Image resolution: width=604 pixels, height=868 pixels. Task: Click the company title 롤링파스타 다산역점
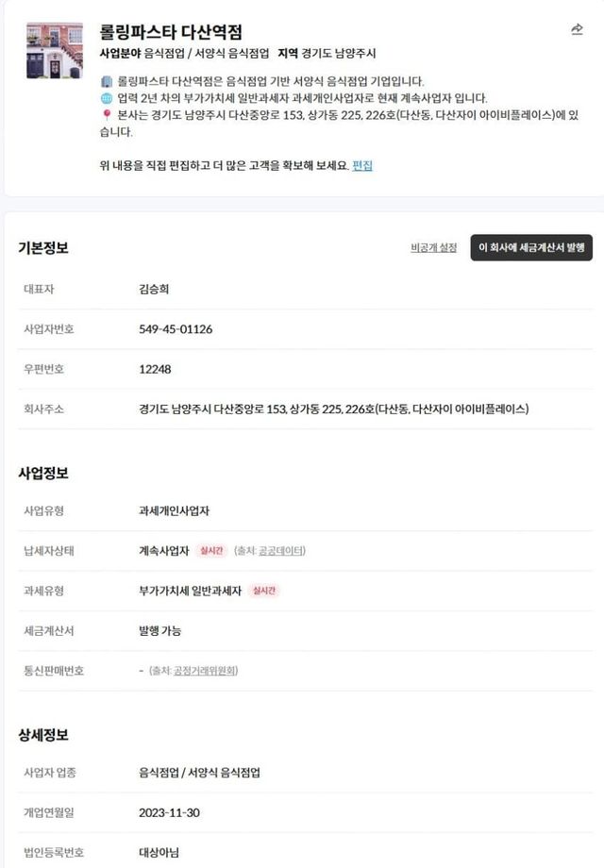coord(171,32)
